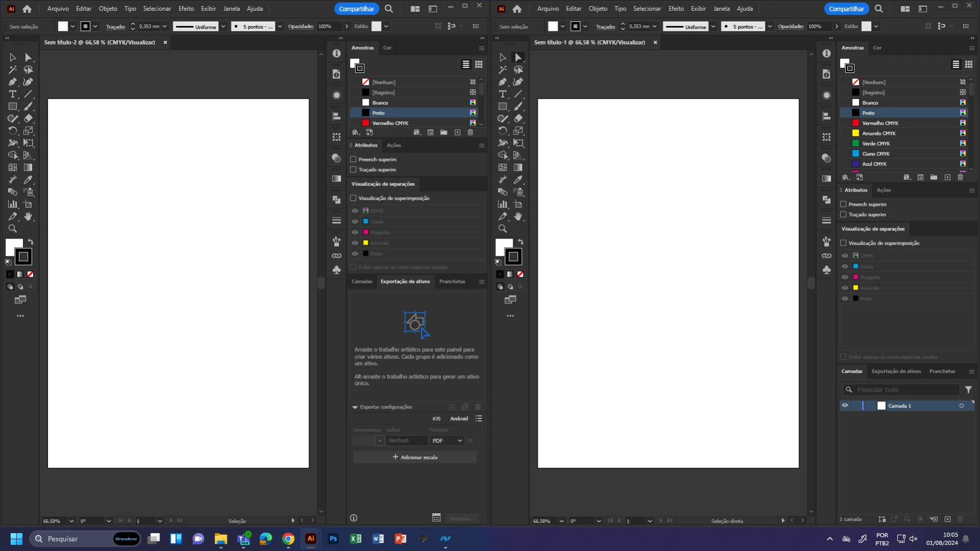The image size is (980, 551).
Task: Choose the Eyedropper tool in right window
Action: click(x=518, y=180)
